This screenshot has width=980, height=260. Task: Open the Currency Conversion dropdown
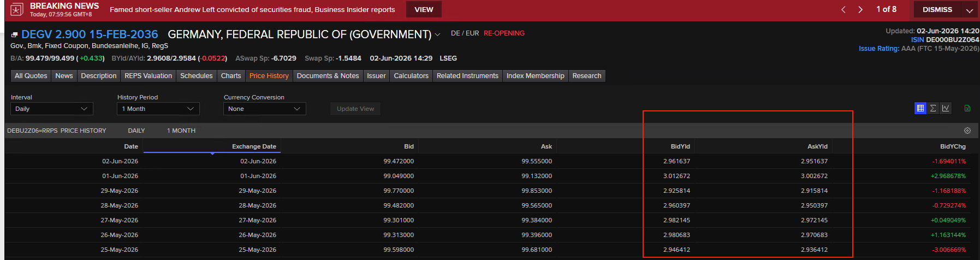pyautogui.click(x=265, y=109)
